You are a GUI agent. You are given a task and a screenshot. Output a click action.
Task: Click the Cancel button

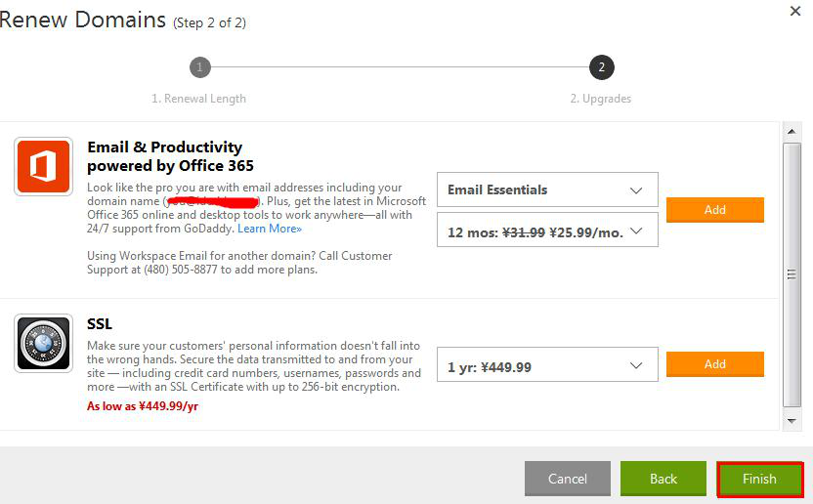(x=567, y=479)
